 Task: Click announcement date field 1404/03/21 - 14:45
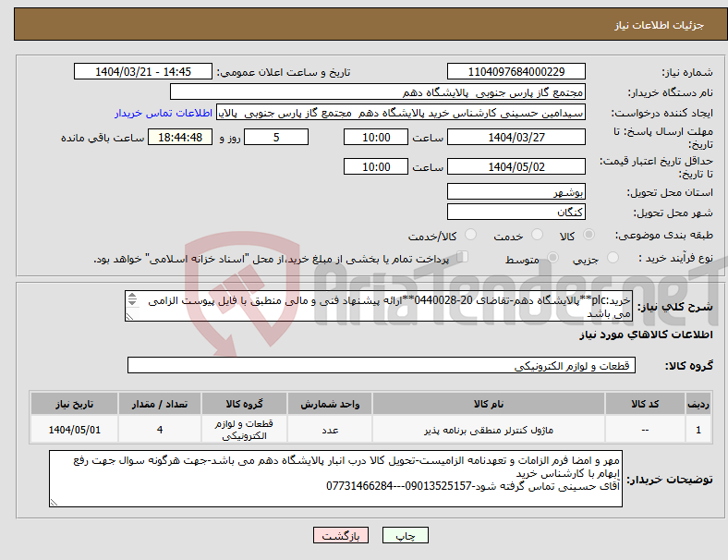click(143, 71)
